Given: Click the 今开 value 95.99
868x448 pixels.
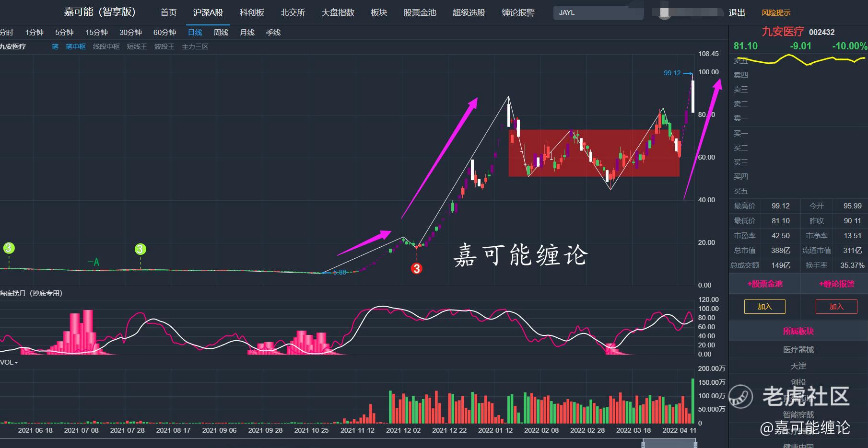Looking at the screenshot, I should 852,206.
